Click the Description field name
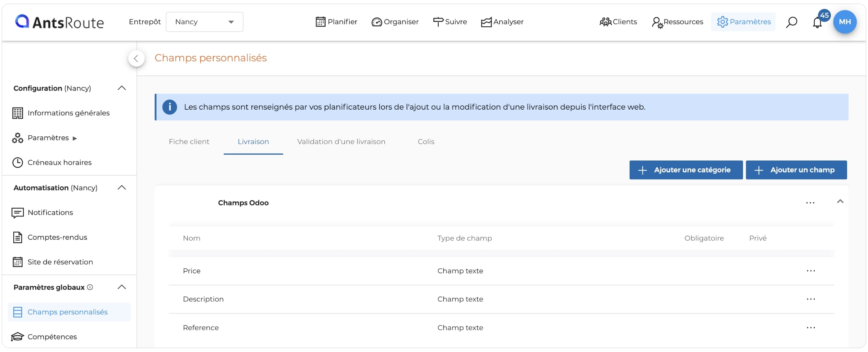 [203, 299]
